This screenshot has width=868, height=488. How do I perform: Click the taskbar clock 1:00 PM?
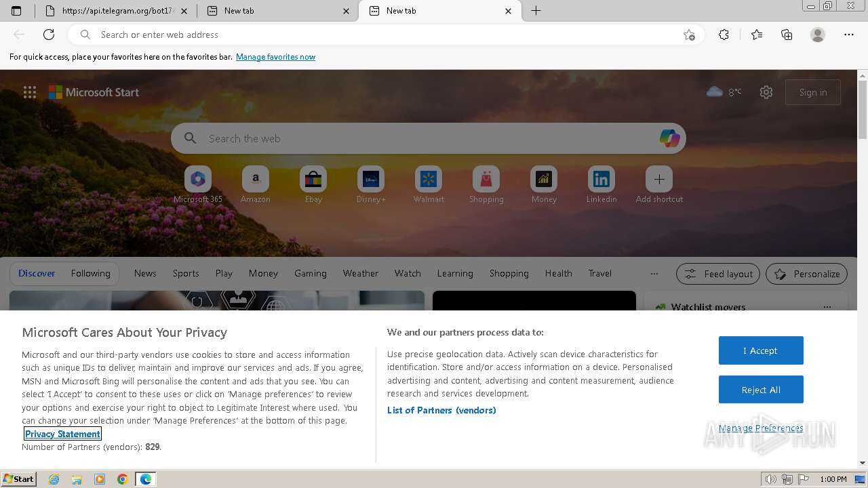click(833, 479)
